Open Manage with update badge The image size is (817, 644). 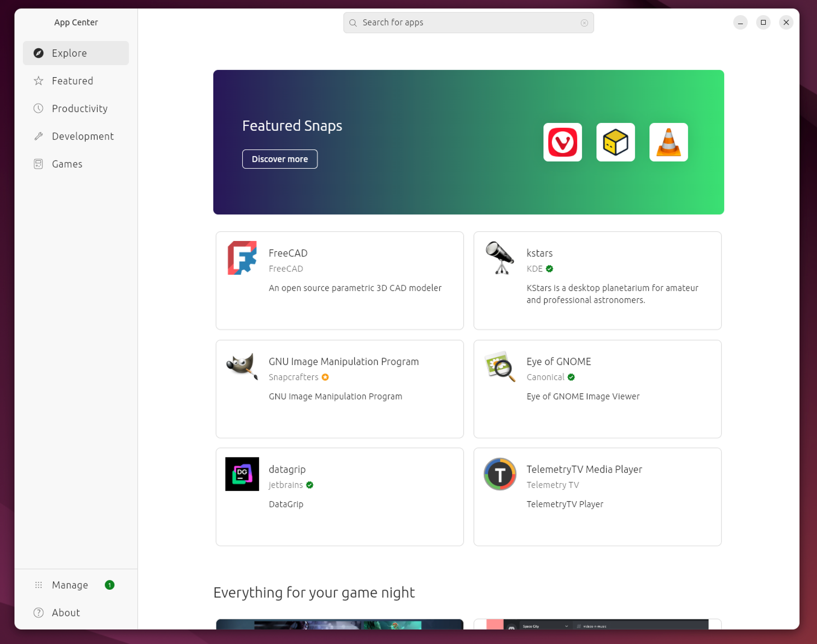(x=70, y=585)
